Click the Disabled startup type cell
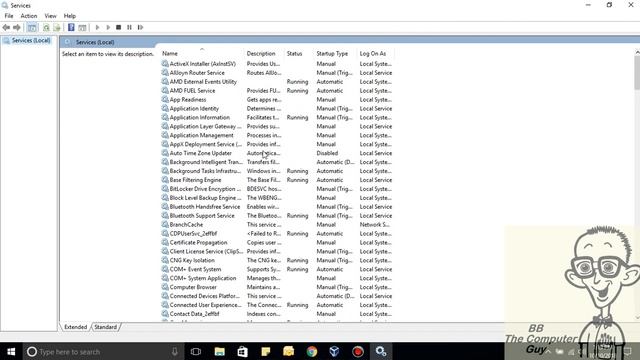Image resolution: width=640 pixels, height=360 pixels. point(327,153)
